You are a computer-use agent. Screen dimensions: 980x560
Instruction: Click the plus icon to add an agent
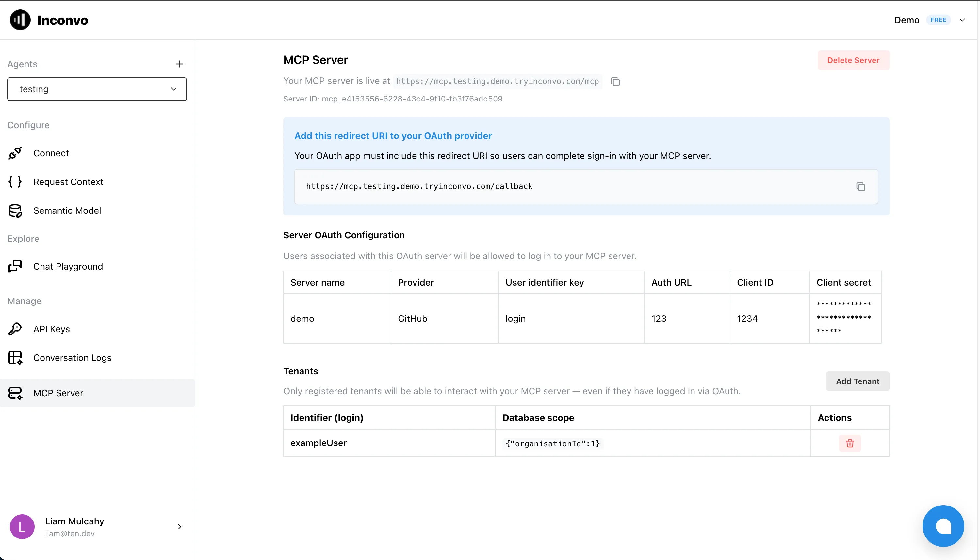pos(180,64)
